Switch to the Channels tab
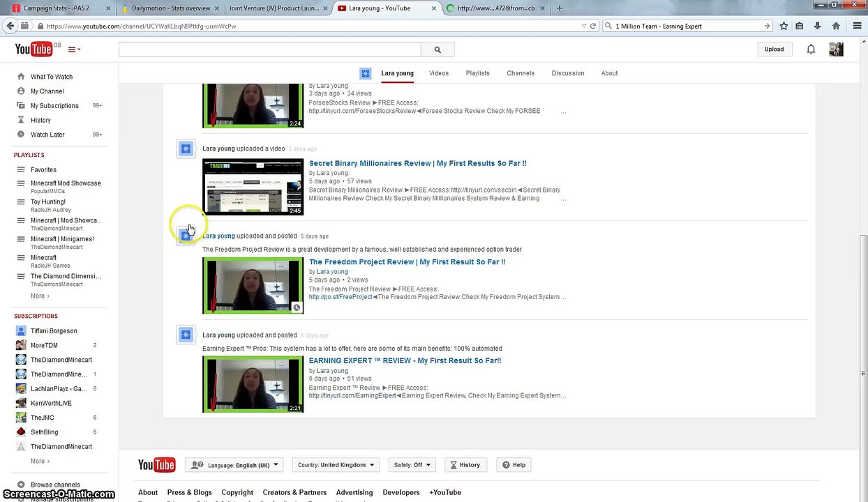The width and height of the screenshot is (868, 502). [521, 73]
